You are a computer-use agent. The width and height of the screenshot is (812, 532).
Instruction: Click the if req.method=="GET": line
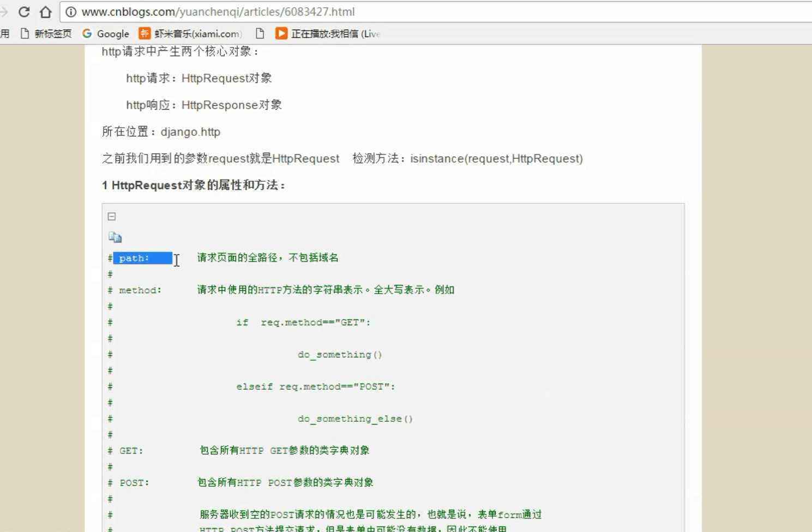click(303, 322)
